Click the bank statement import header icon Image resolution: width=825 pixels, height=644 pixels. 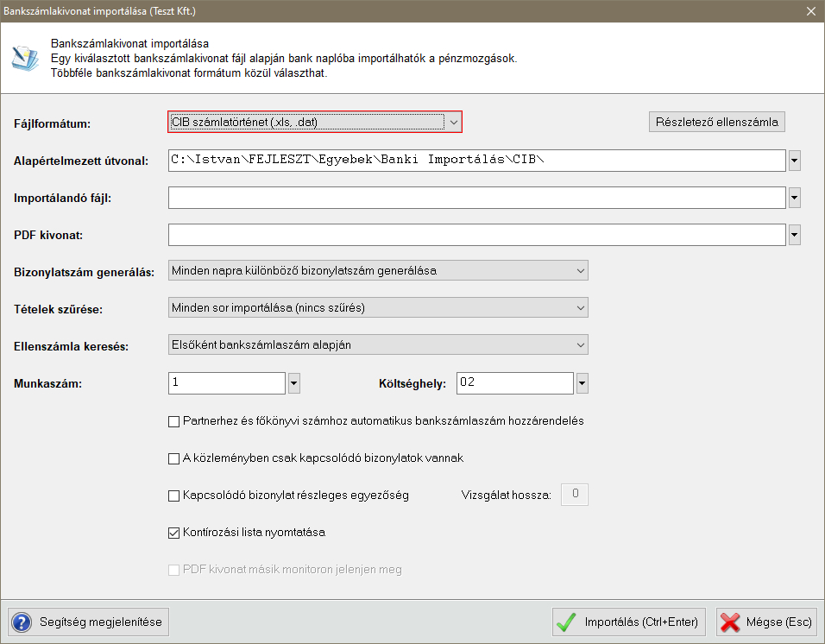[x=24, y=57]
